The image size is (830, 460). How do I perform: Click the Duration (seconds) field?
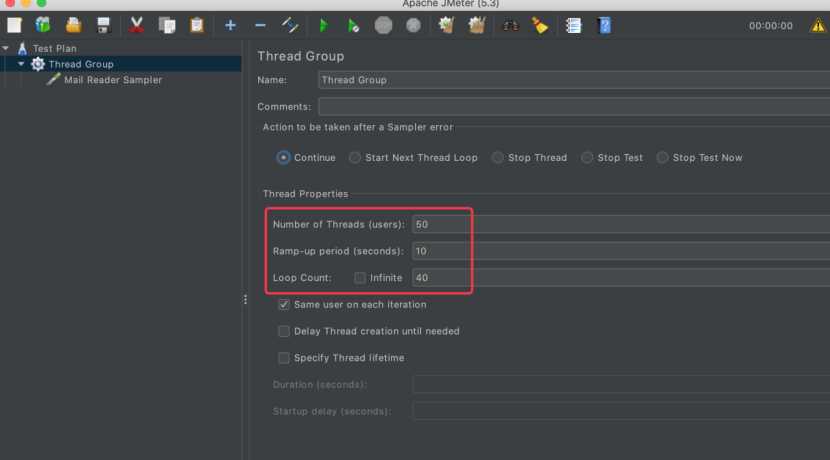click(621, 384)
